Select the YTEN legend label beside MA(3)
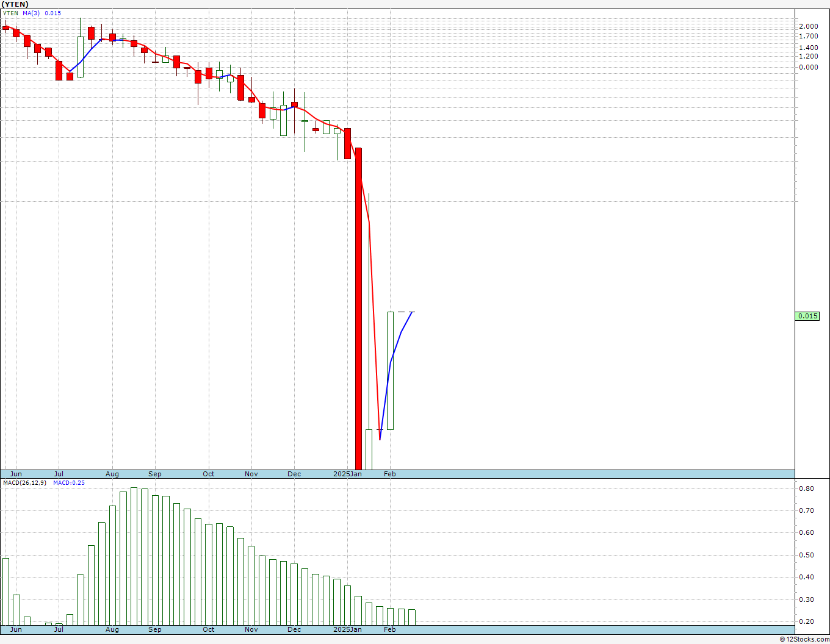Viewport: 830px width, 644px height. click(10, 13)
